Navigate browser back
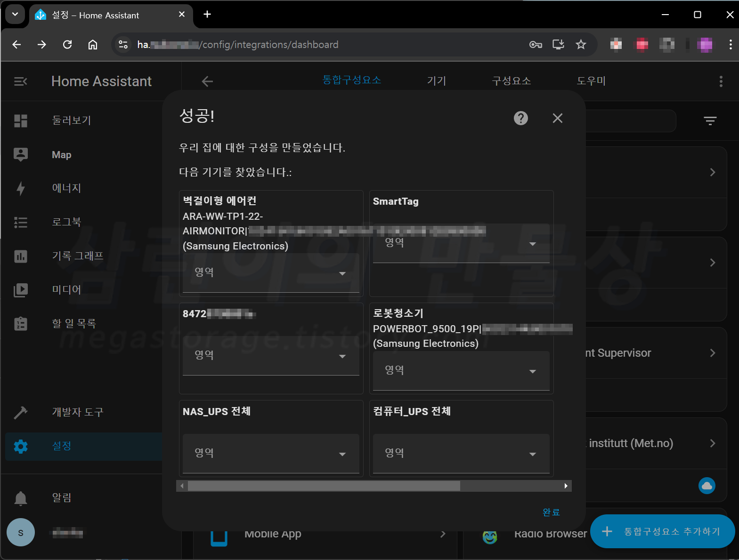The height and width of the screenshot is (560, 739). click(x=17, y=44)
